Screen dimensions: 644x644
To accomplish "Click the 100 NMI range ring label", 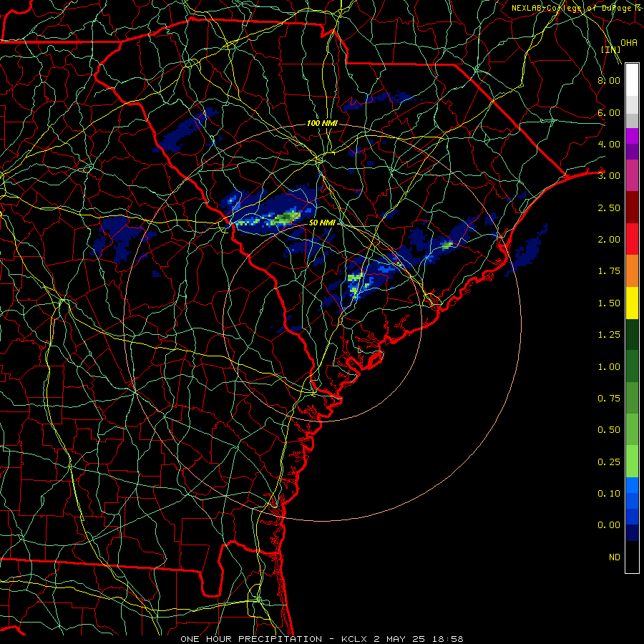I will click(x=322, y=123).
